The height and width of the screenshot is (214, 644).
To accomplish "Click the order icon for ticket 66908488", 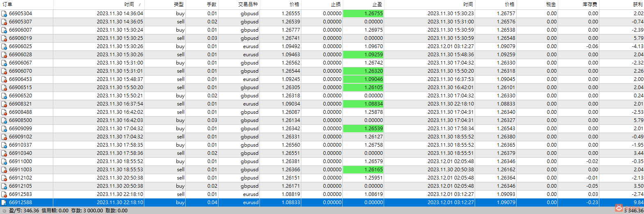I will pos(4,112).
